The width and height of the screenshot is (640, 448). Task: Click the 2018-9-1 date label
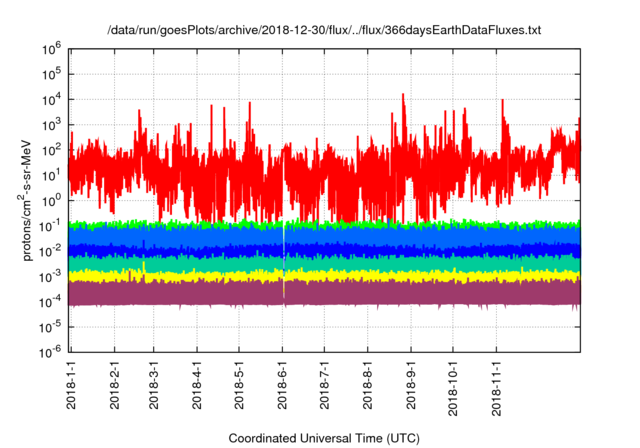coord(411,384)
